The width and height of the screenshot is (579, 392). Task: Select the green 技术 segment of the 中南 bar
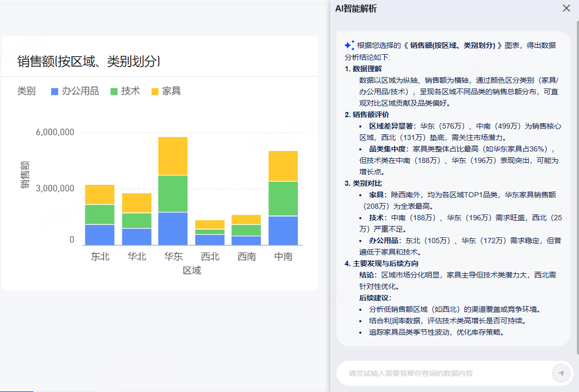(x=283, y=198)
